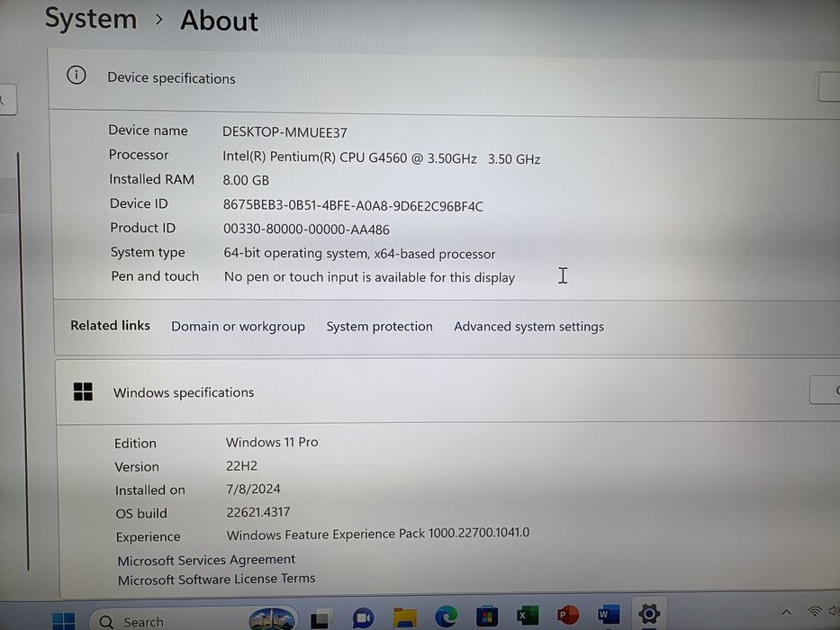This screenshot has width=840, height=630.
Task: Open the Windows Start menu
Action: [x=64, y=621]
